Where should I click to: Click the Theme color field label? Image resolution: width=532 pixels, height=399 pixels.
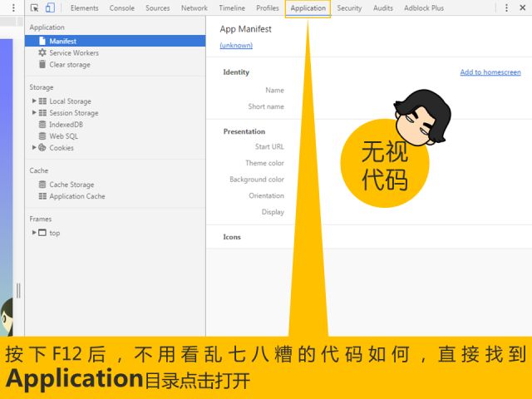(x=264, y=163)
